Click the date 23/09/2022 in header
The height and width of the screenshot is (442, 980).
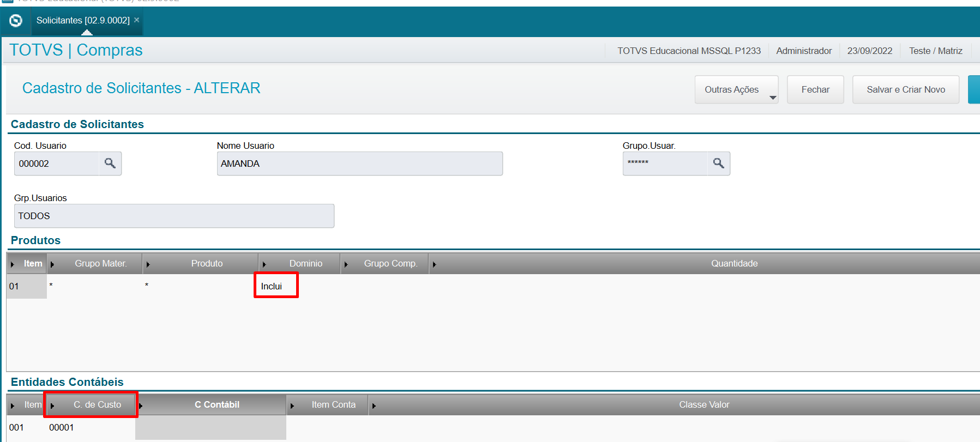click(870, 51)
